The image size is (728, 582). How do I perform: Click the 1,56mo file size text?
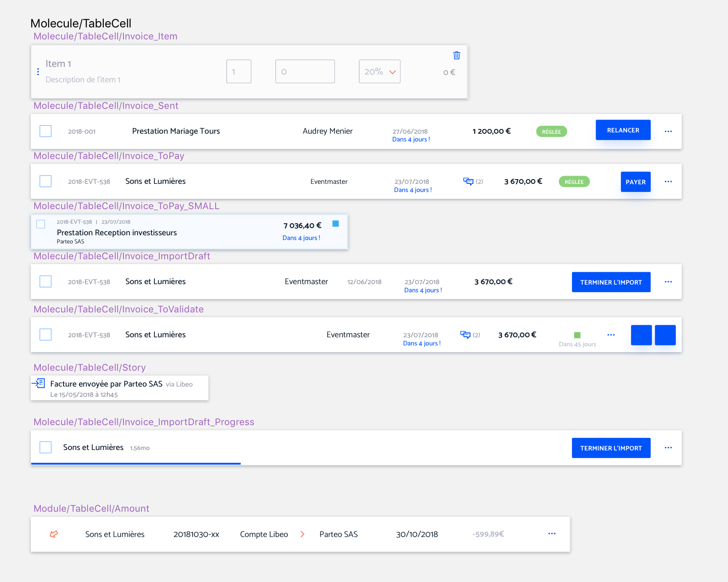pyautogui.click(x=140, y=448)
